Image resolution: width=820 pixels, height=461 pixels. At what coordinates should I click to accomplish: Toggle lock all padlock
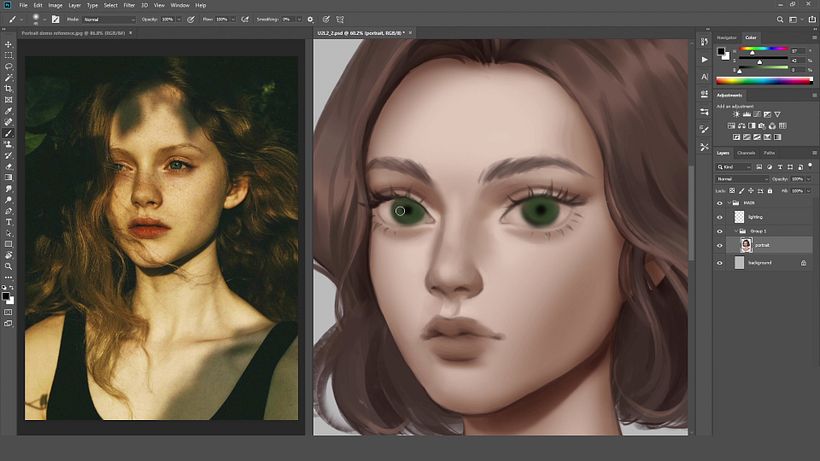tap(770, 191)
